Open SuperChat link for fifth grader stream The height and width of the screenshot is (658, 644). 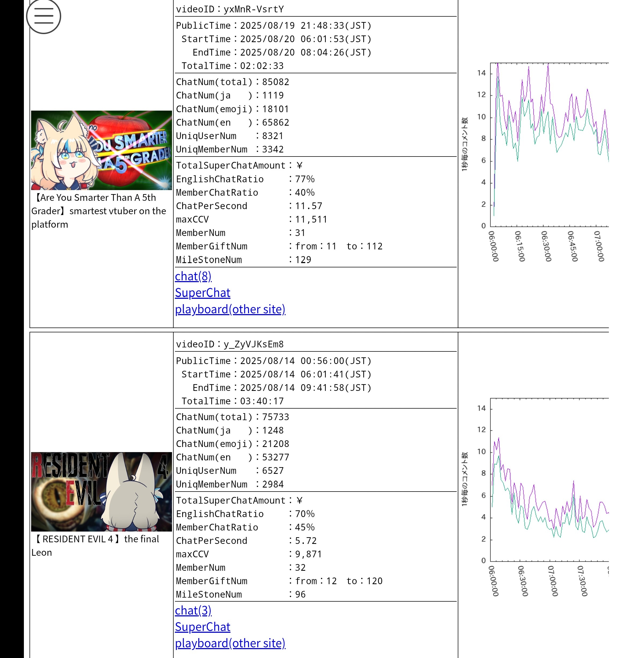[203, 293]
